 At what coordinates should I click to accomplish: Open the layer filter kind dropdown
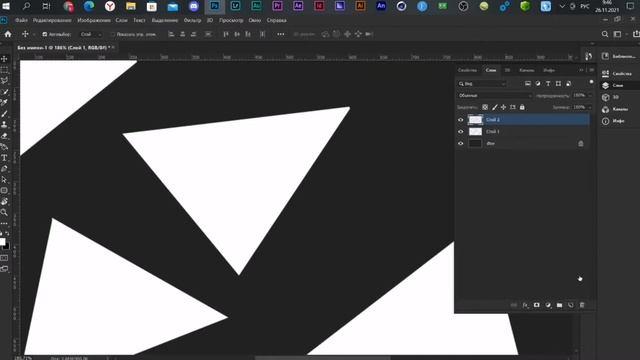click(x=482, y=84)
